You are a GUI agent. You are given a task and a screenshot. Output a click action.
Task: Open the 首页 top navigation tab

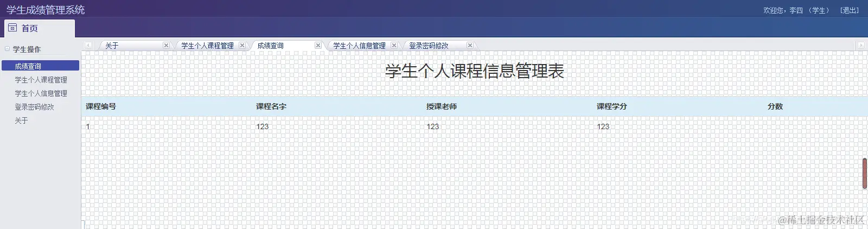tap(39, 28)
